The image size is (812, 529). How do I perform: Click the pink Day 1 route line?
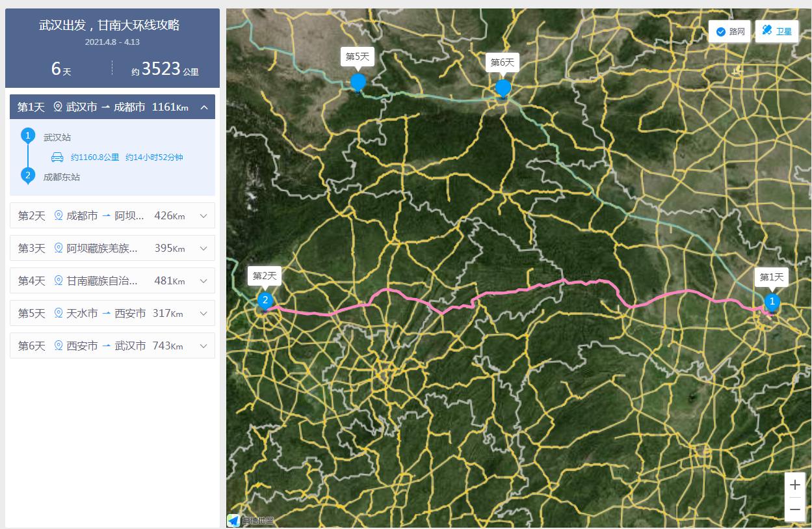coord(520,290)
